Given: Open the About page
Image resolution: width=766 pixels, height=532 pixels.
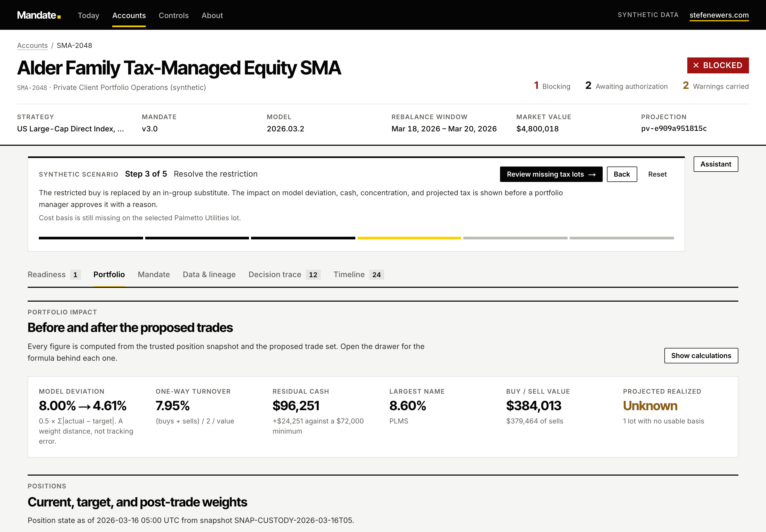Looking at the screenshot, I should (212, 15).
